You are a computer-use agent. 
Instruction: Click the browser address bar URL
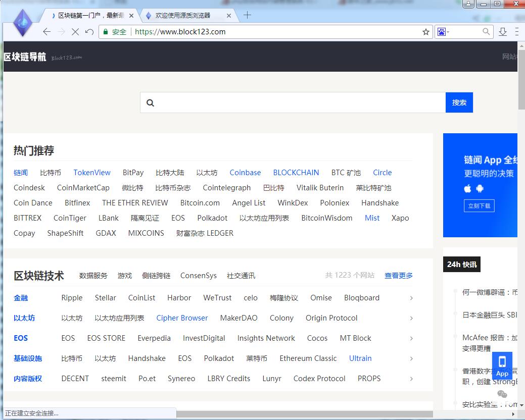click(x=180, y=32)
